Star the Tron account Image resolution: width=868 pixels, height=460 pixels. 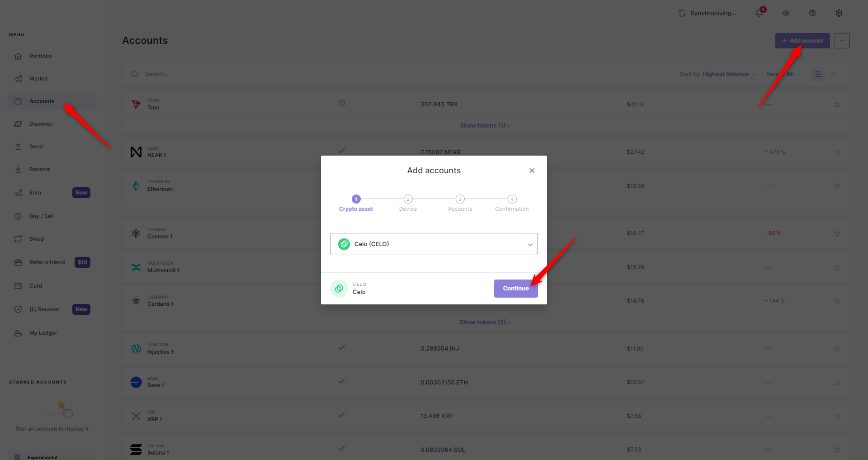(837, 104)
